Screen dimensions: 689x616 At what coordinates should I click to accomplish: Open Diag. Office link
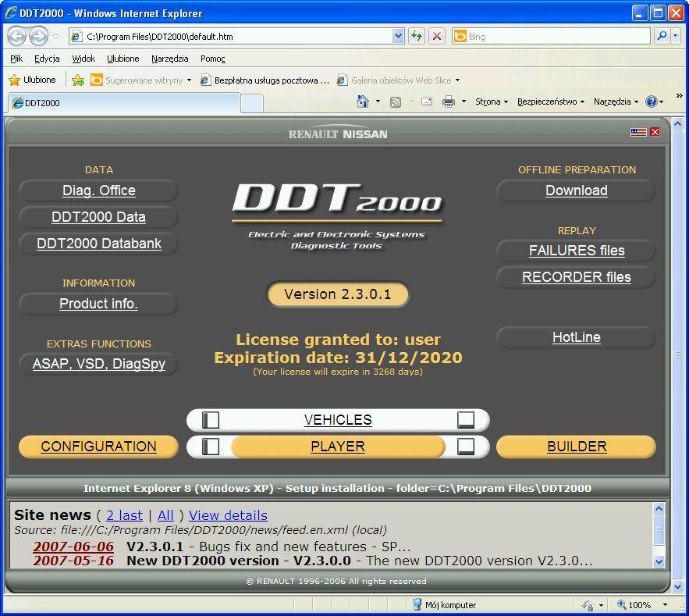(x=99, y=190)
